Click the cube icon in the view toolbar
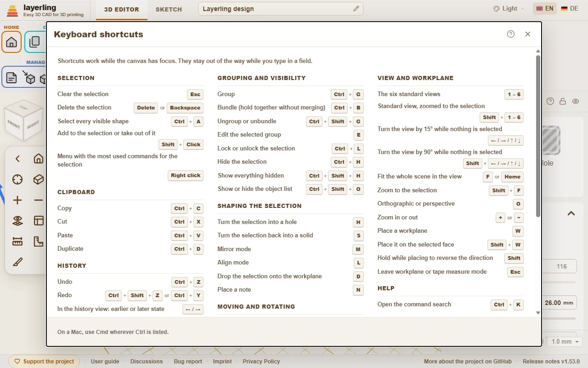Image resolution: width=588 pixels, height=368 pixels. pyautogui.click(x=39, y=179)
